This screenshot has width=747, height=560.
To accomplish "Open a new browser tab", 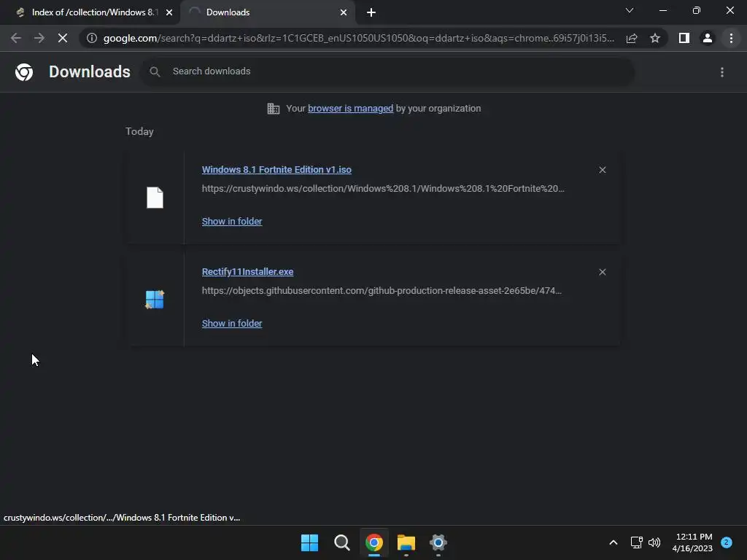I will pos(371,13).
